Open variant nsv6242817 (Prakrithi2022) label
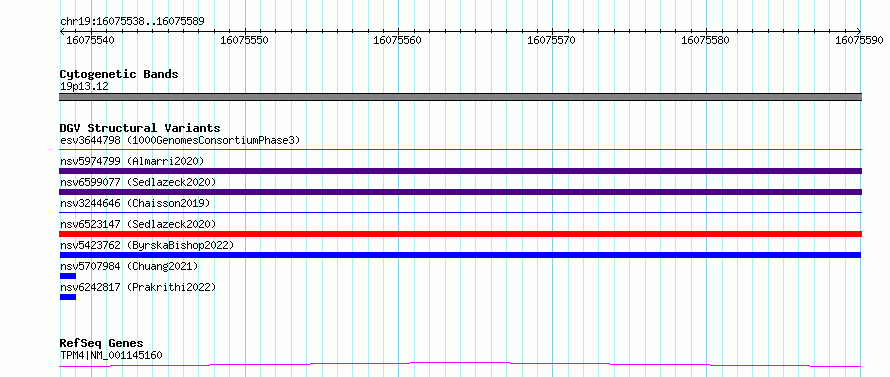This screenshot has height=377, width=890. pos(138,287)
